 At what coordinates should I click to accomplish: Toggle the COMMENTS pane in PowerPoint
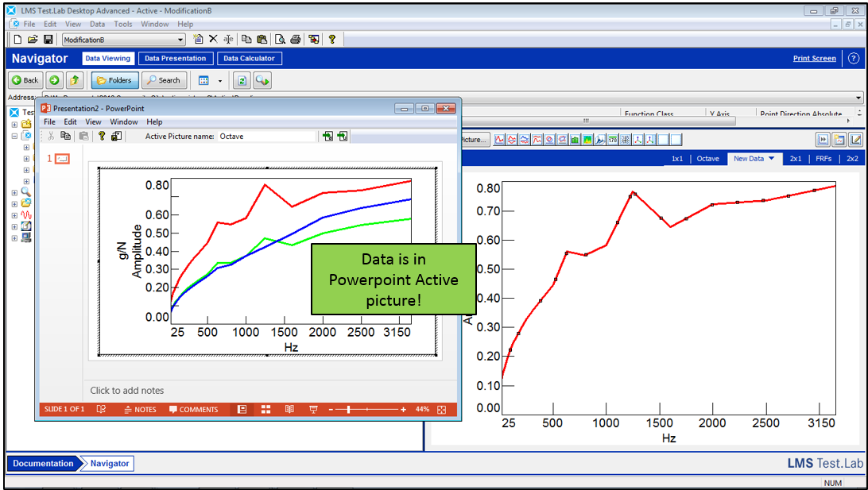pos(194,409)
